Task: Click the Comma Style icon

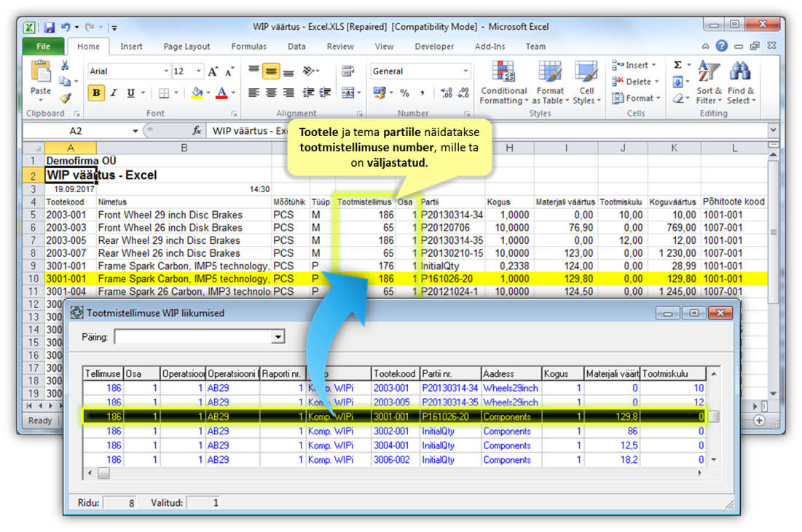Action: [422, 93]
